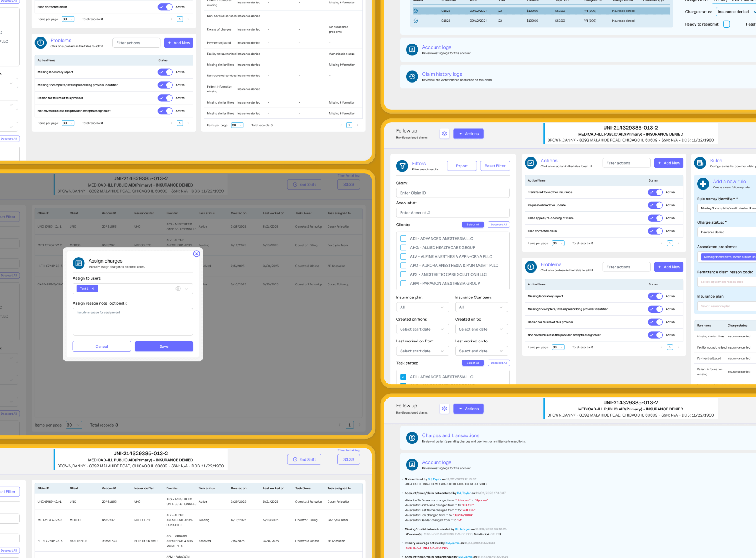This screenshot has height=558, width=756.
Task: Open the Account logs section header
Action: [436, 47]
